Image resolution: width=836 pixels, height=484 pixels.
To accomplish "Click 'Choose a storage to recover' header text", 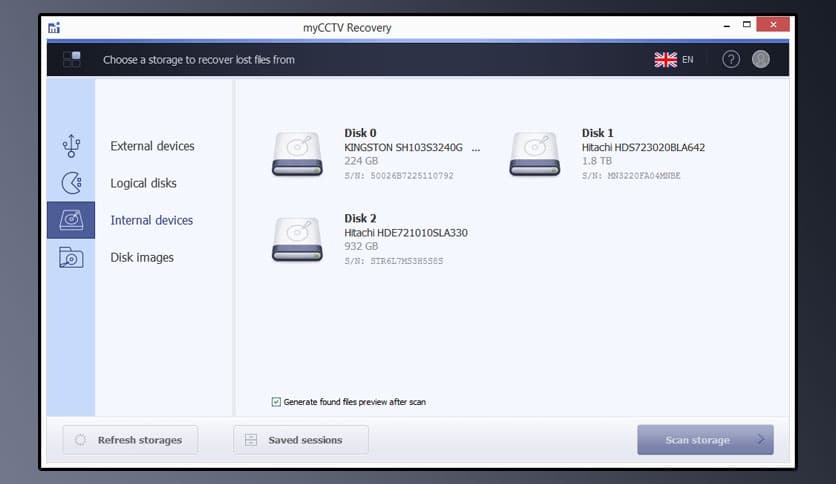I will coord(198,60).
